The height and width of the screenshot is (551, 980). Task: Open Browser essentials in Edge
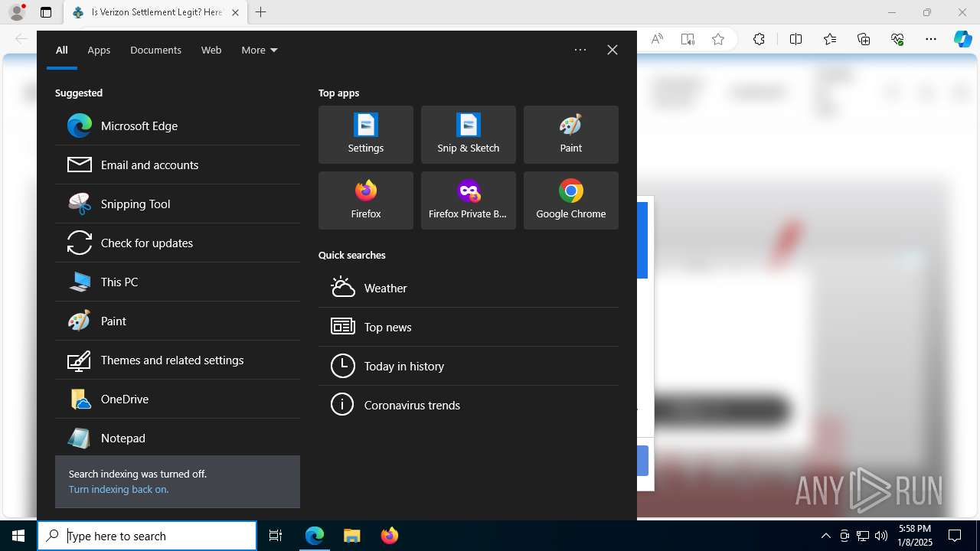[x=897, y=40]
